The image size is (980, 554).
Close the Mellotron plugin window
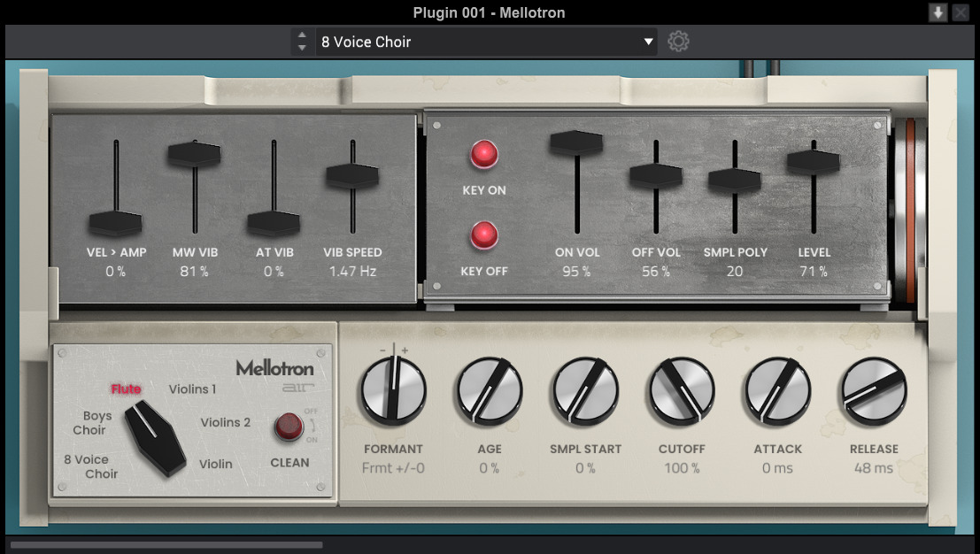pos(961,12)
